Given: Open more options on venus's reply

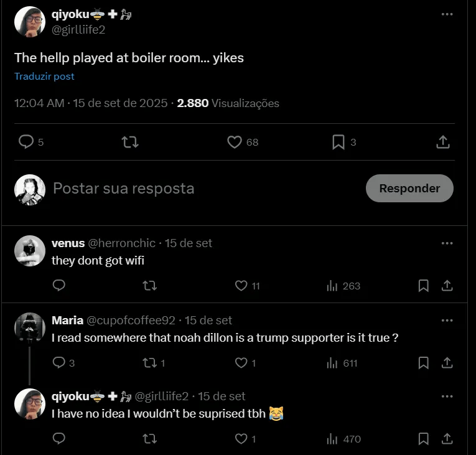Looking at the screenshot, I should (447, 243).
